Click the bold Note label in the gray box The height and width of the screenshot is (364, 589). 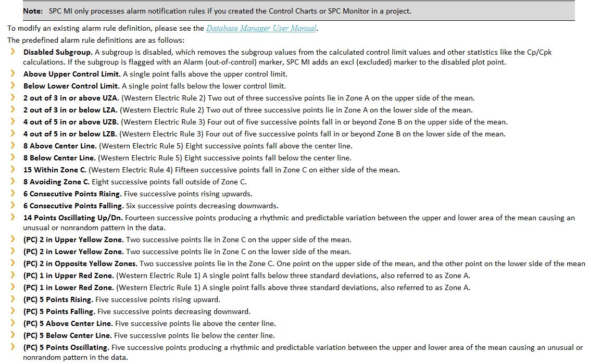33,11
